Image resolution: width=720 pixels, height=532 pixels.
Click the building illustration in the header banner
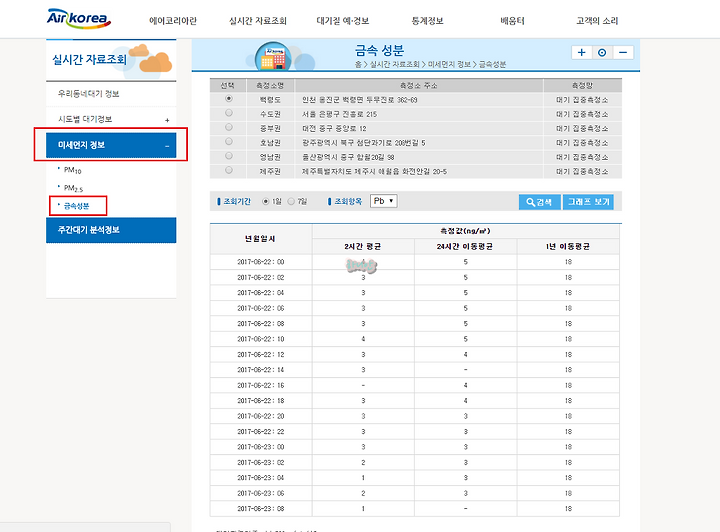273,57
